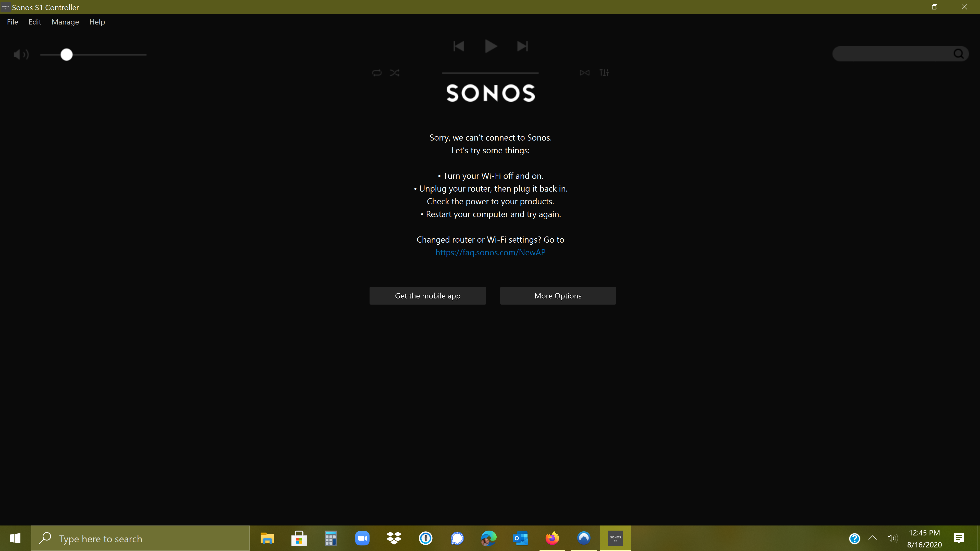Click the Skip to previous track button
Screen dimensions: 980x551
pos(458,46)
